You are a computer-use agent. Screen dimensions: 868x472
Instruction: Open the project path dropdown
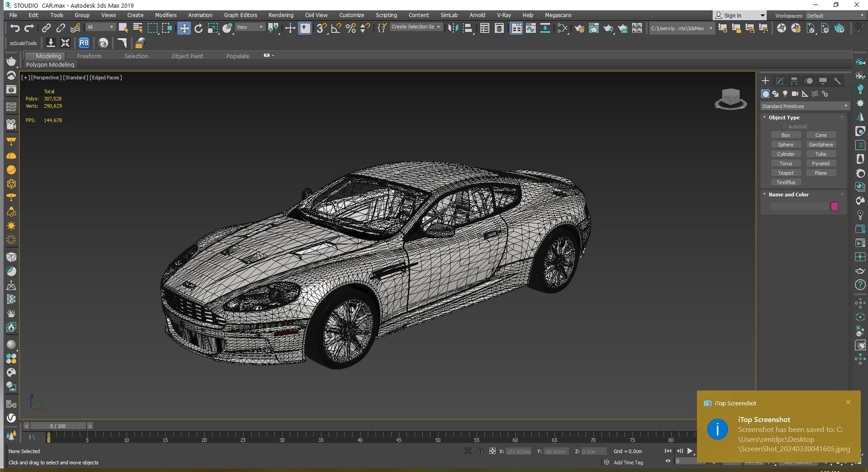(681, 28)
